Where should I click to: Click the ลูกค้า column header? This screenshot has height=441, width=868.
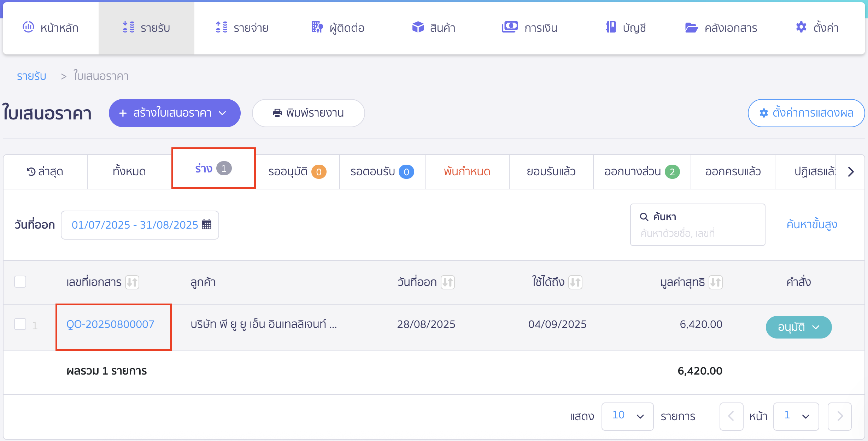click(x=203, y=282)
